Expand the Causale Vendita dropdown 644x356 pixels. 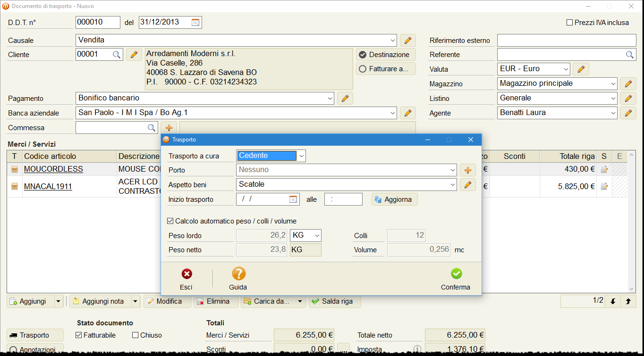click(x=393, y=40)
